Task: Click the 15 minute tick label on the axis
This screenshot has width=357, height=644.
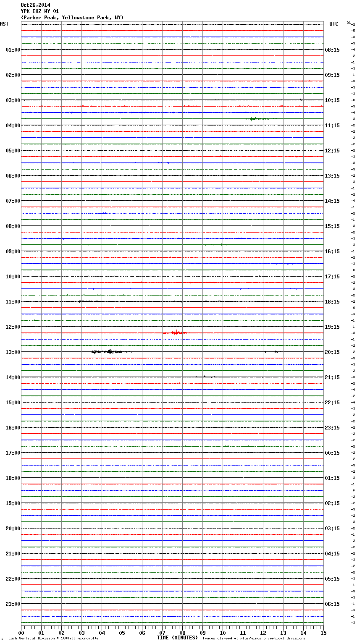Action: (x=323, y=633)
